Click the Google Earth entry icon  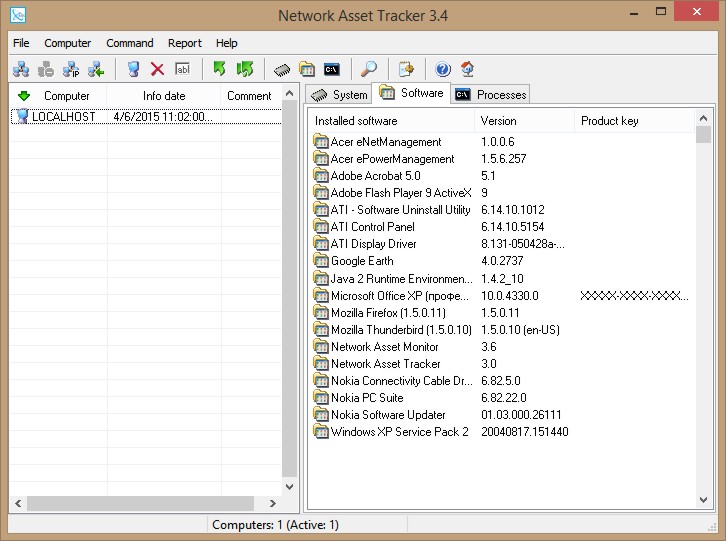[x=321, y=261]
